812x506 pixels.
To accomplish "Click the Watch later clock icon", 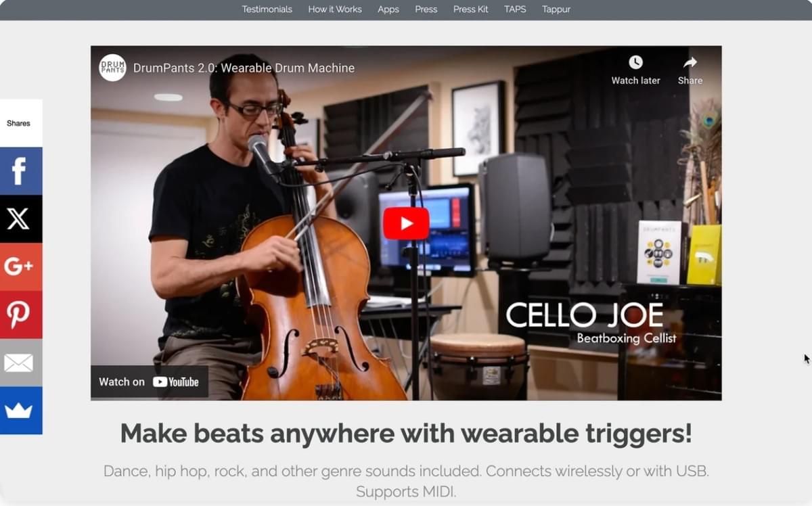I will [x=635, y=62].
